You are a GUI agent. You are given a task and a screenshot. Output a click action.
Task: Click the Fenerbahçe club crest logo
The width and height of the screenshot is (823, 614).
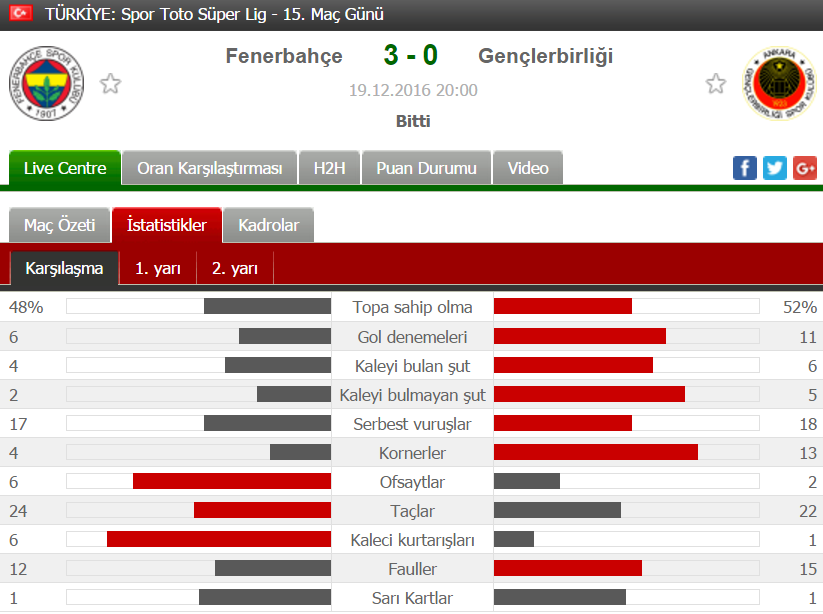coord(46,83)
